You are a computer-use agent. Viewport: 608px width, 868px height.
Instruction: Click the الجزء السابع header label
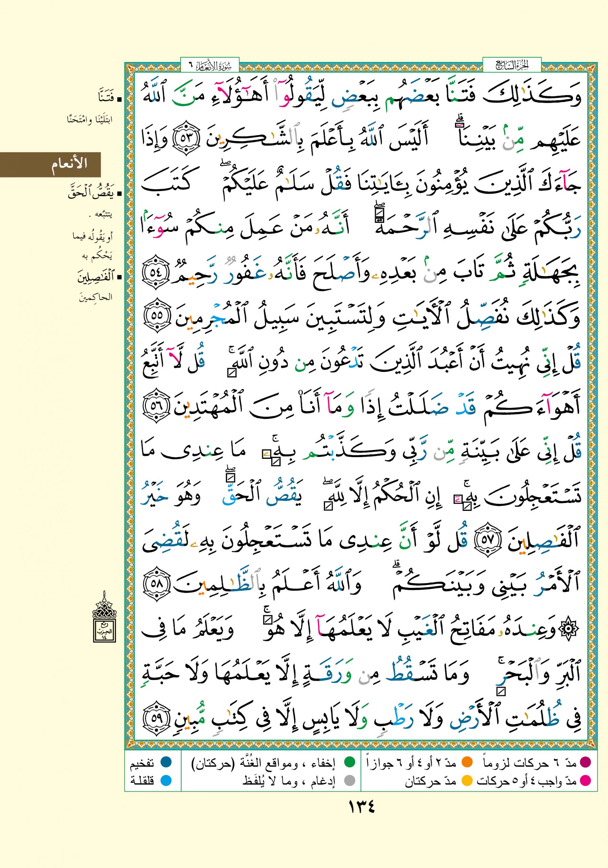pos(512,66)
